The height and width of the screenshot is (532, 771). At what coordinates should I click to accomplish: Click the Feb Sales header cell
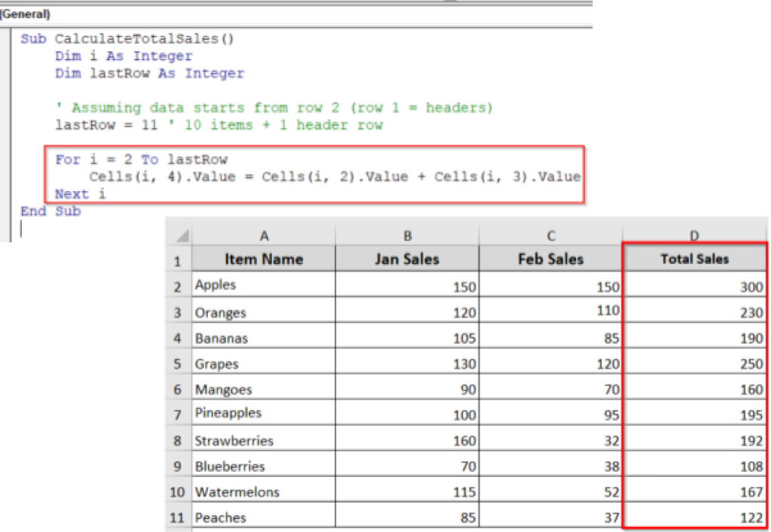(550, 259)
